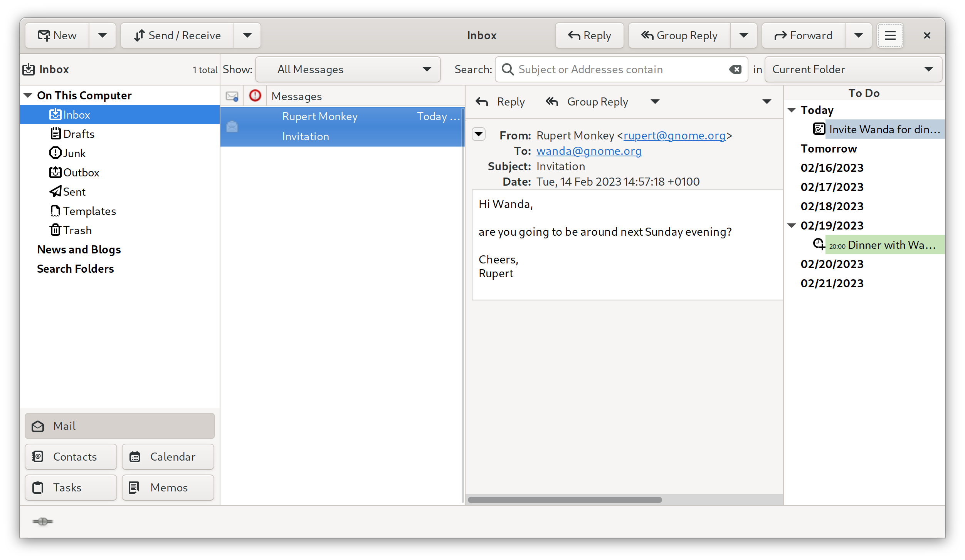
Task: Open the Current Folder search scope dropdown
Action: [x=853, y=69]
